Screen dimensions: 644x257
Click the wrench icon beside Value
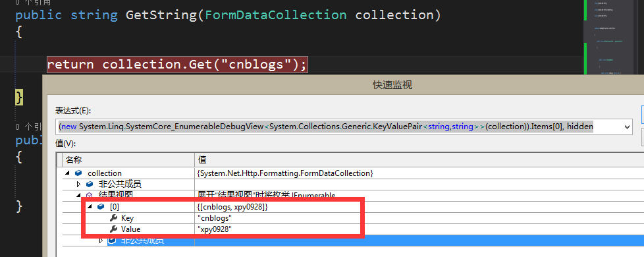point(114,229)
